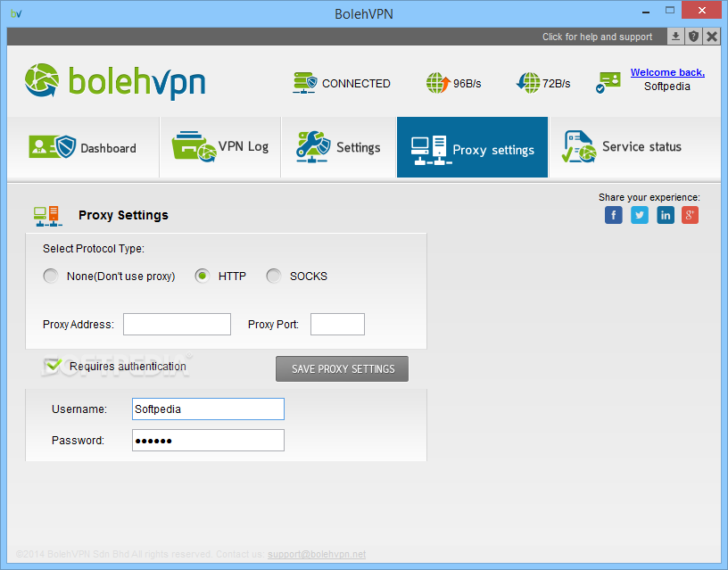The height and width of the screenshot is (570, 728).
Task: Select None (Don't use proxy) radio button
Action: [x=51, y=276]
